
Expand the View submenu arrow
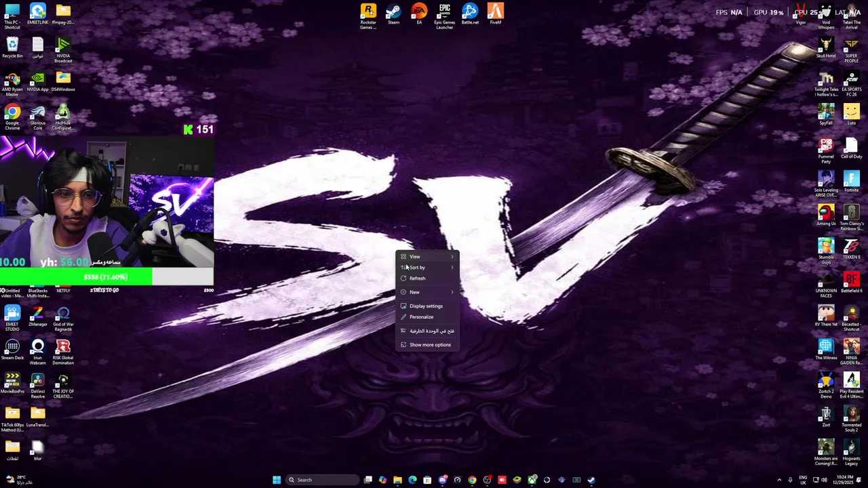(452, 256)
